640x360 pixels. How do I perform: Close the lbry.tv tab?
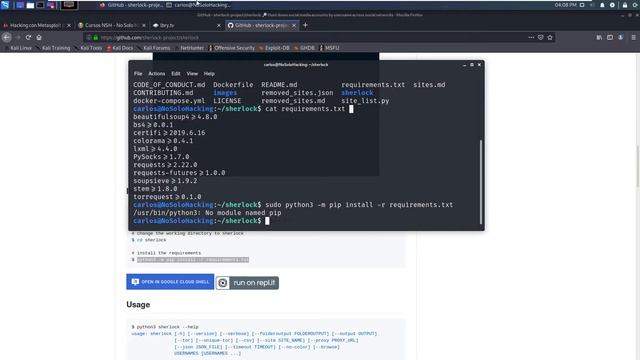[x=219, y=25]
